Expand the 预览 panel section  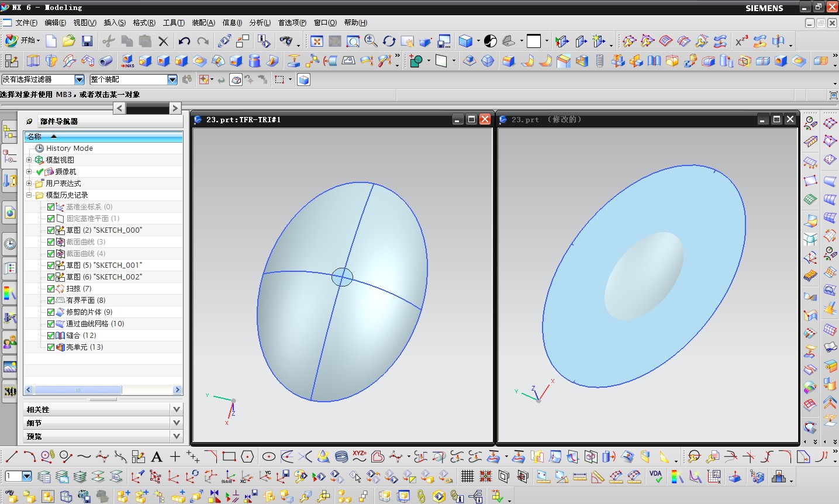(177, 436)
